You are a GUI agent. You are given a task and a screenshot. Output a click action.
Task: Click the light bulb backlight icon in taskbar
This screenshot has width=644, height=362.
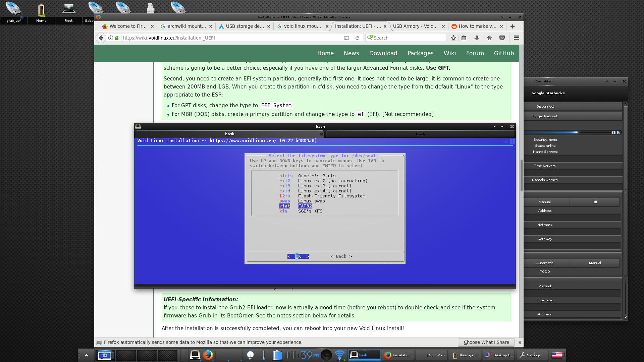[x=250, y=355]
